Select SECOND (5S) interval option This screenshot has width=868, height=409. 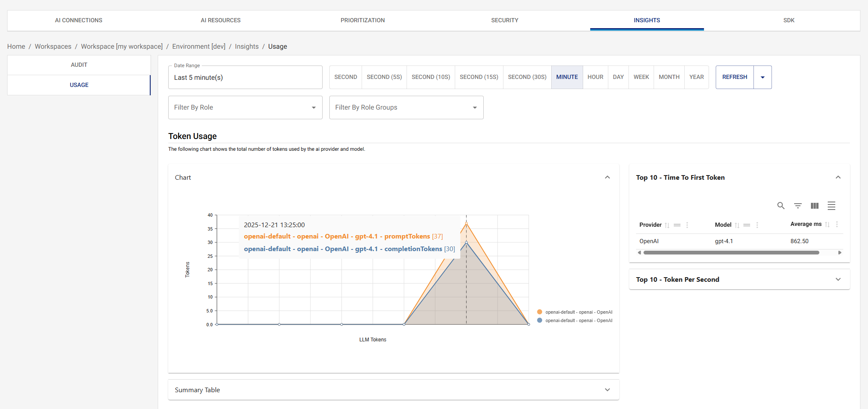[384, 77]
